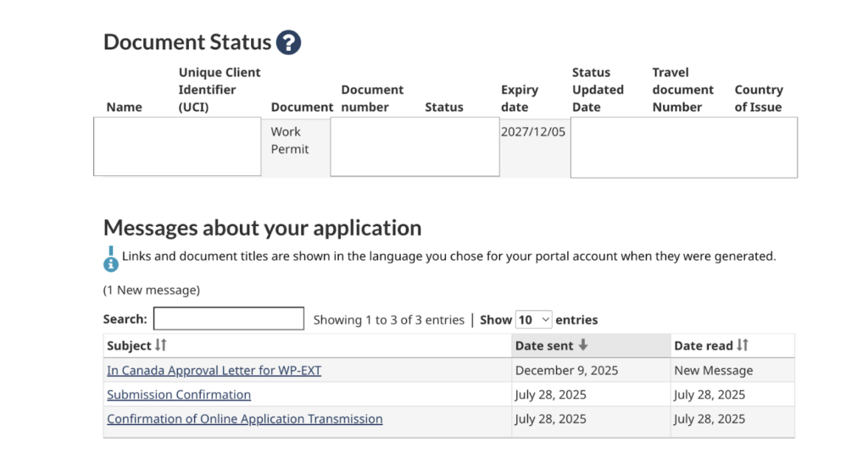Click the 'Status' column header
The image size is (868, 453).
click(444, 107)
